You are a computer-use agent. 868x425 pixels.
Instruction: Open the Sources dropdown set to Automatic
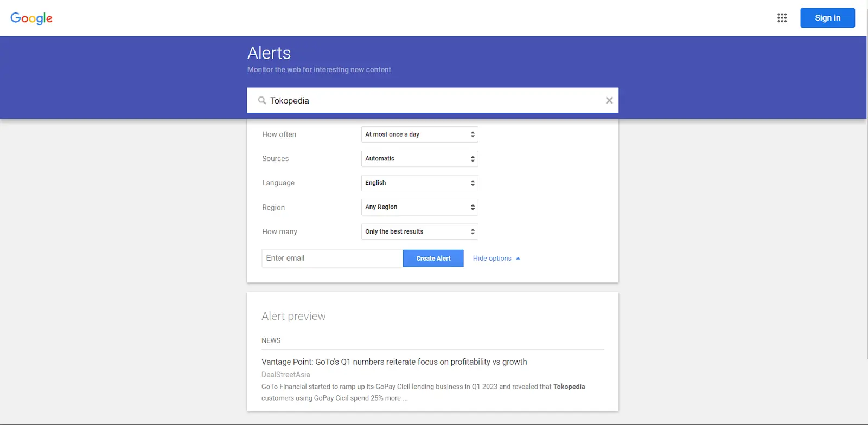coord(419,159)
